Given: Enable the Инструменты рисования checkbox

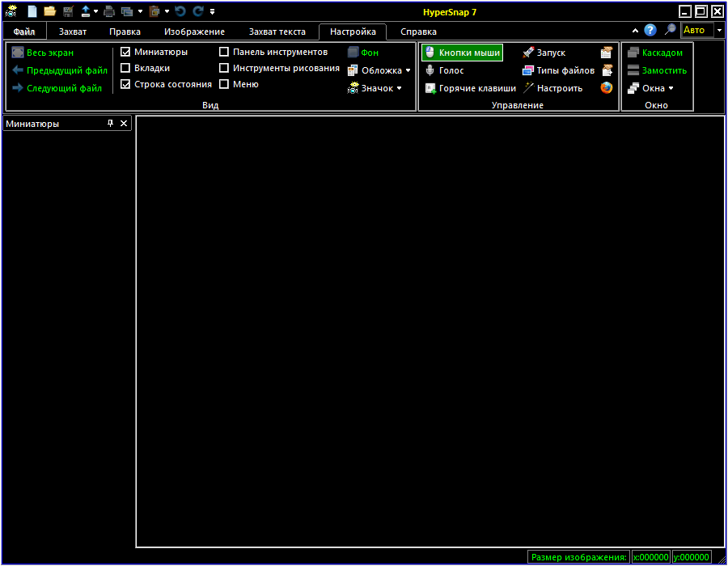Looking at the screenshot, I should click(x=224, y=68).
